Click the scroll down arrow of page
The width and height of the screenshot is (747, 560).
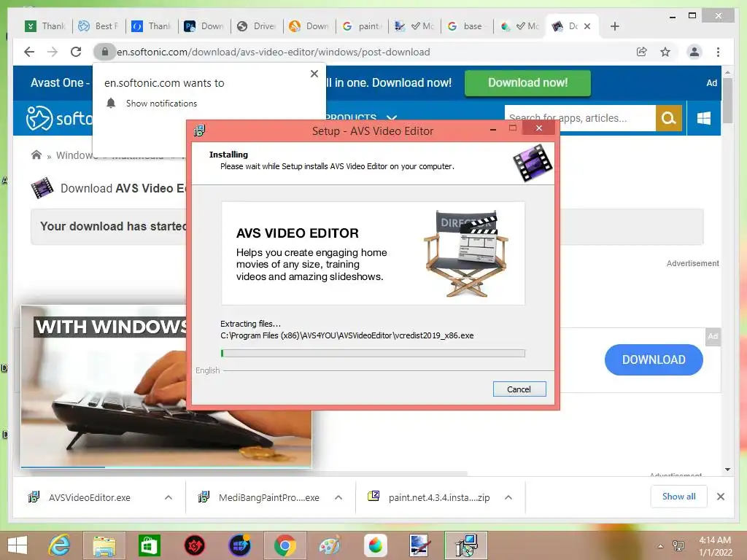(x=727, y=470)
